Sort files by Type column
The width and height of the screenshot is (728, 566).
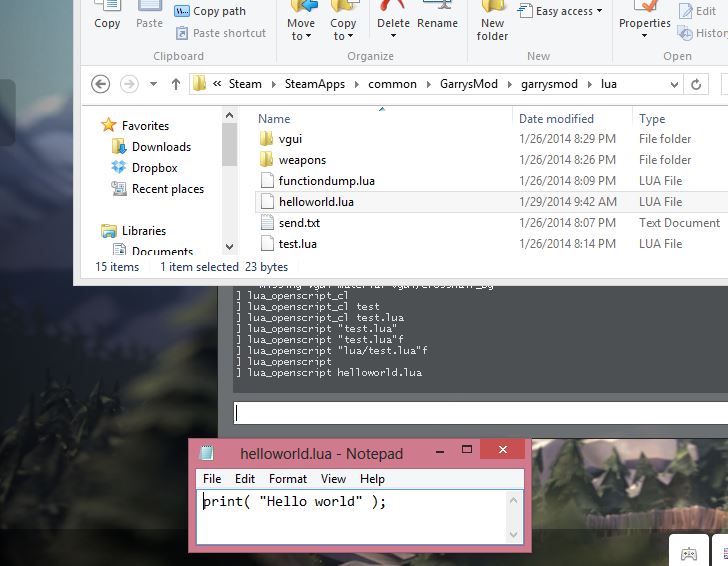click(x=652, y=119)
